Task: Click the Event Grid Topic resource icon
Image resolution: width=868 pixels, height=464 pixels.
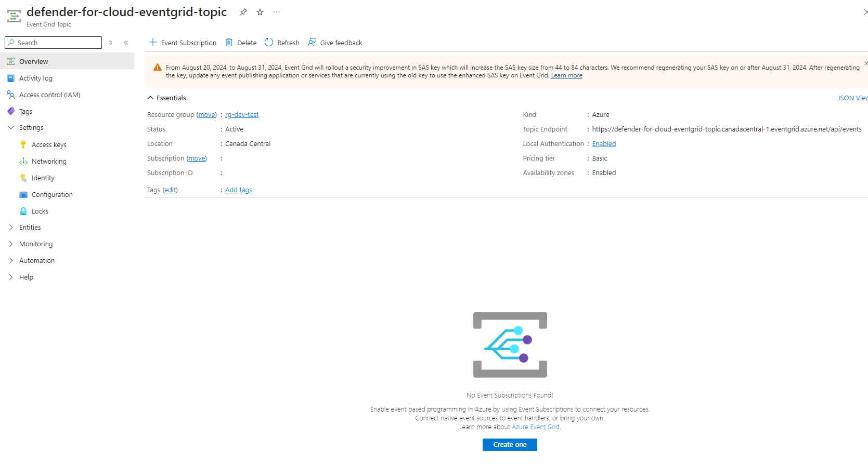Action: 14,16
